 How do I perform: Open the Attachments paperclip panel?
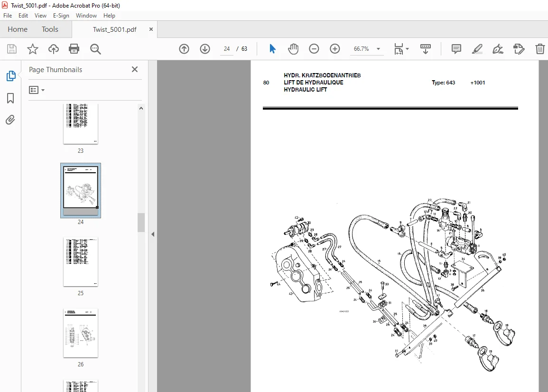[x=10, y=120]
